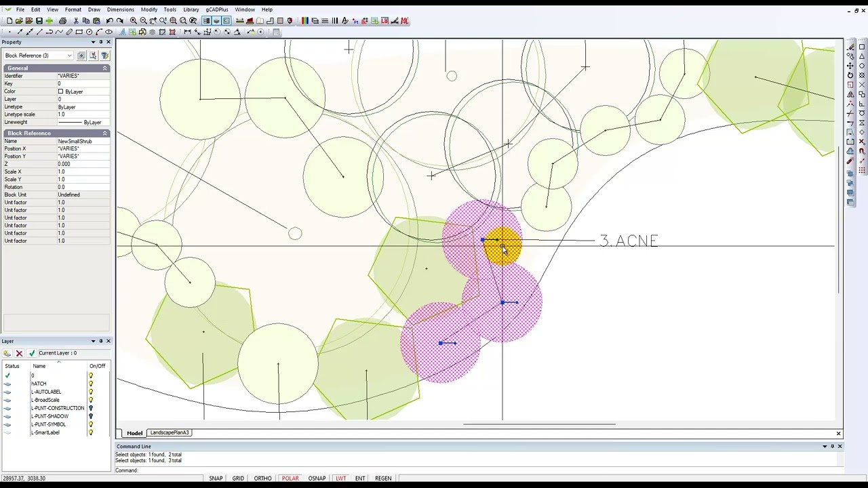
Task: Turn on L-PLNT-SHADOW layer bulb
Action: click(x=90, y=416)
